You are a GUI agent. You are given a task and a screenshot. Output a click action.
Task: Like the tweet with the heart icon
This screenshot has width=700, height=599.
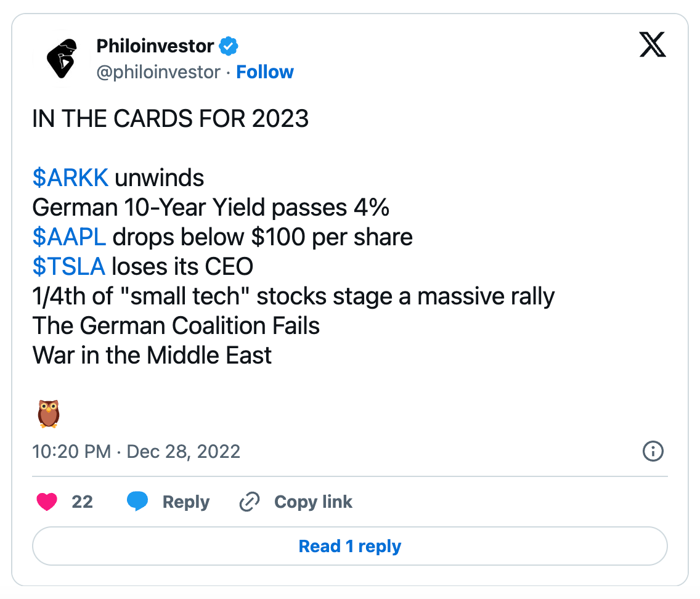pos(47,502)
